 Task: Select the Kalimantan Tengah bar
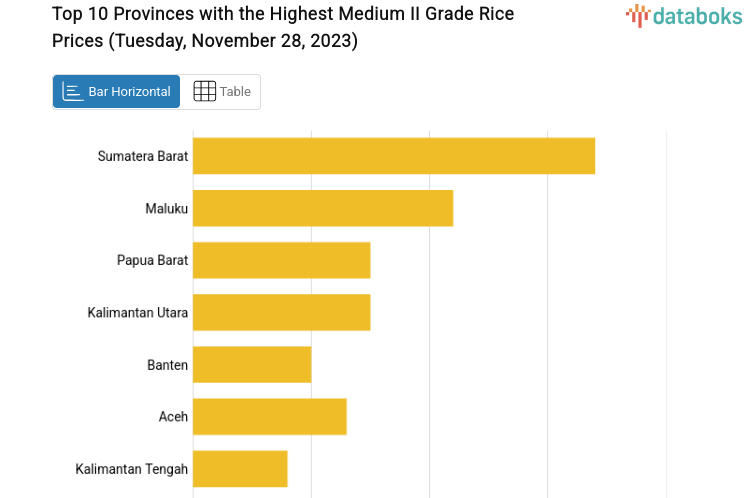[x=240, y=469]
